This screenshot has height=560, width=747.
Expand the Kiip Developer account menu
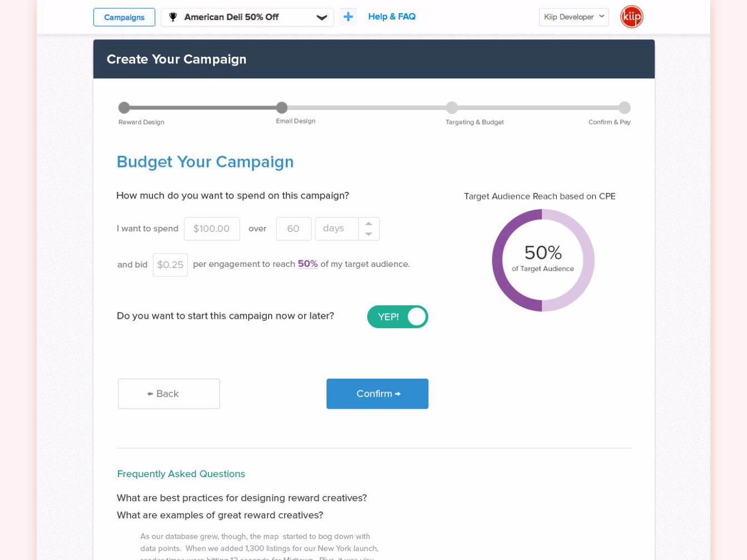pos(573,17)
